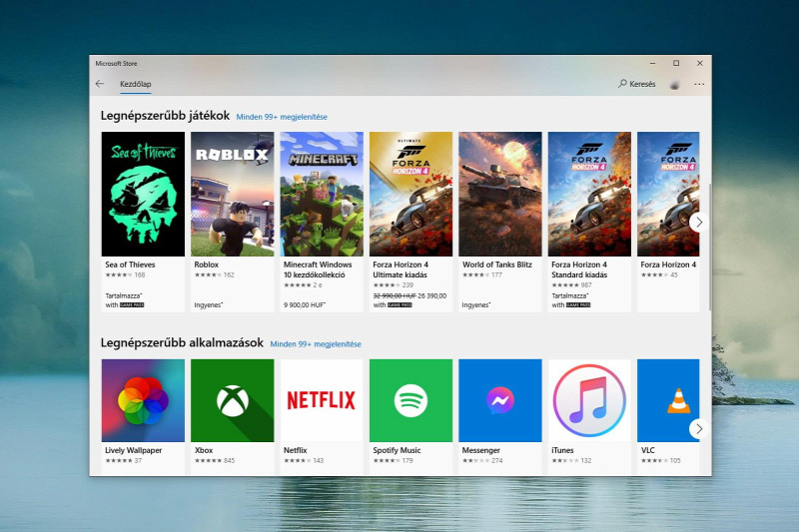Open Minecraft Windows 10 cover
Image resolution: width=799 pixels, height=532 pixels.
(x=322, y=194)
